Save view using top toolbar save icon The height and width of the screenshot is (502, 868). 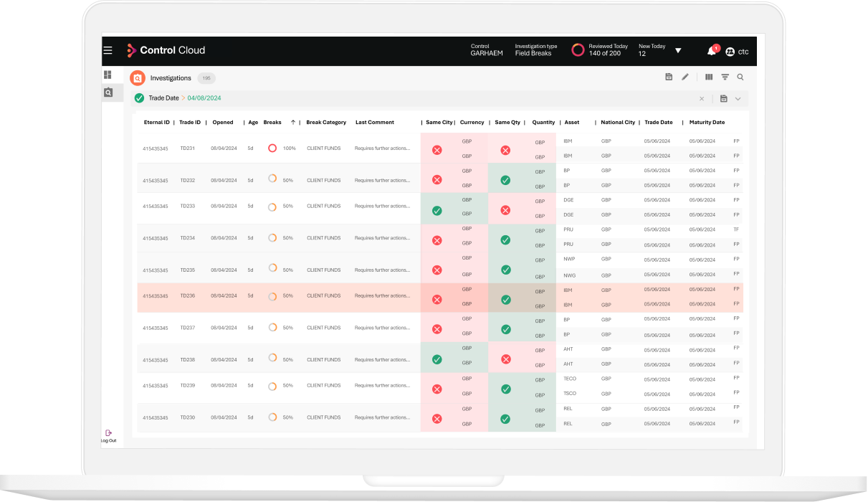(669, 77)
